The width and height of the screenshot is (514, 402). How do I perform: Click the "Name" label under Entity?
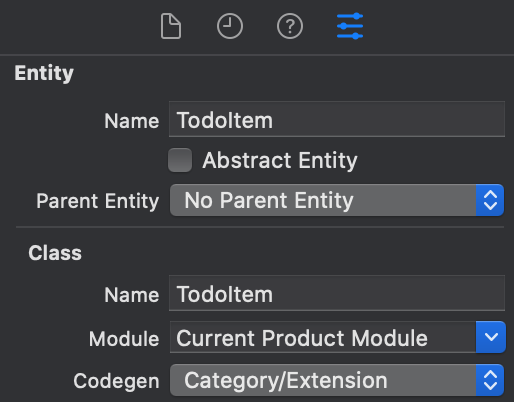[132, 121]
